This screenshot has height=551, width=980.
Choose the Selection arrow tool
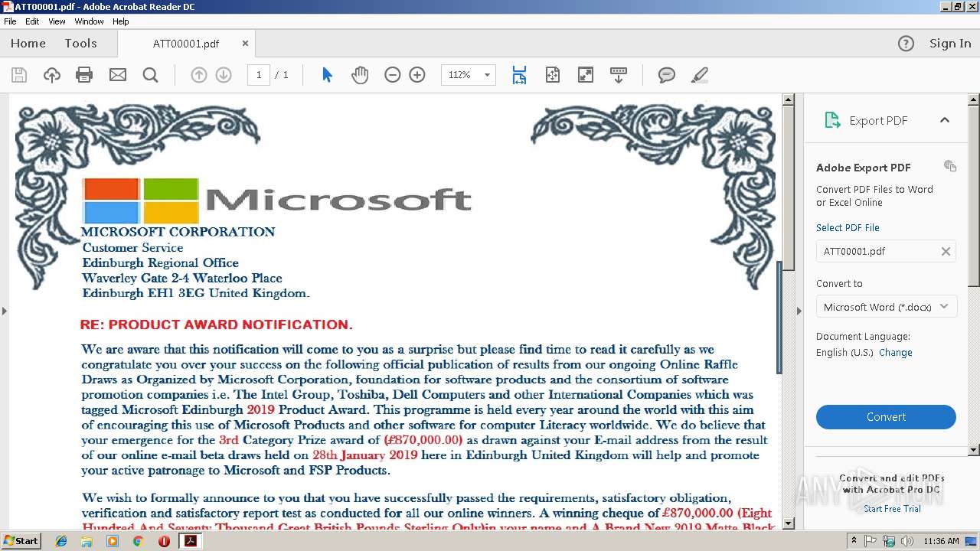[328, 75]
